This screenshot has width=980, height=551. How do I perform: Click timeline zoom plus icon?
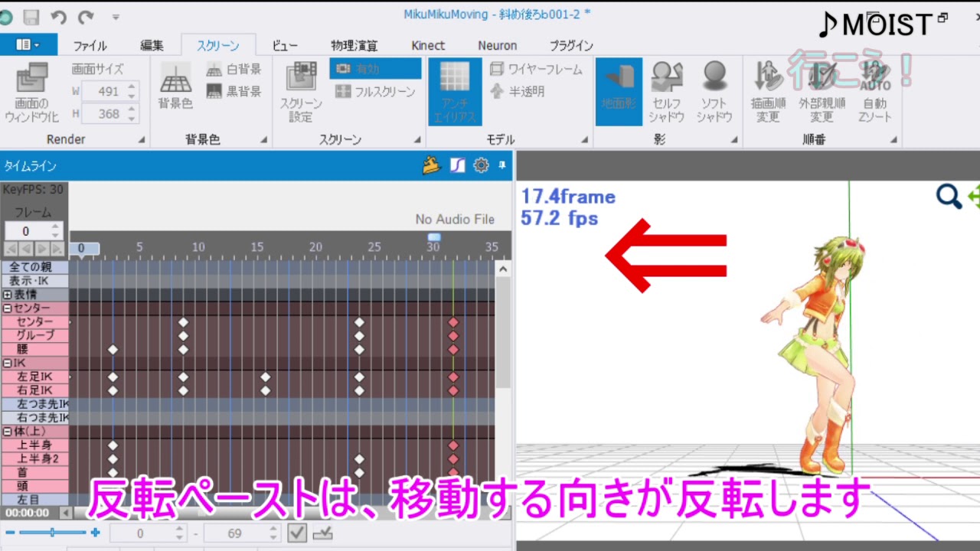click(x=95, y=533)
